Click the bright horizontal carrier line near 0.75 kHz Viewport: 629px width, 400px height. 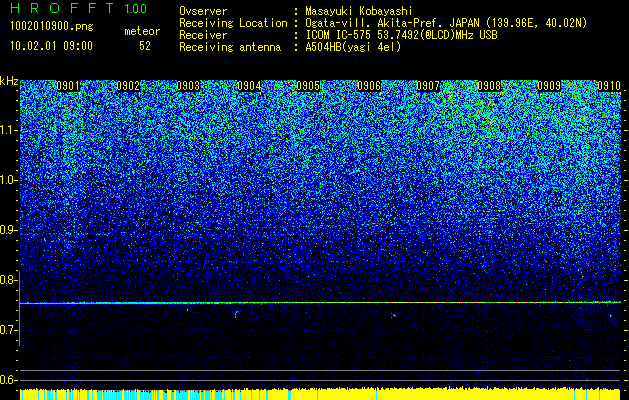[321, 303]
